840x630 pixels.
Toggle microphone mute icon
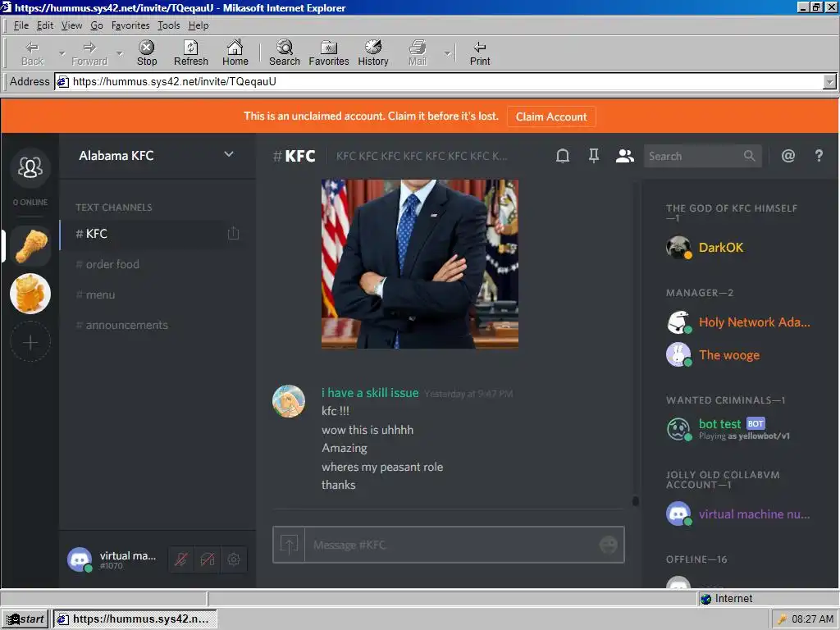(181, 559)
